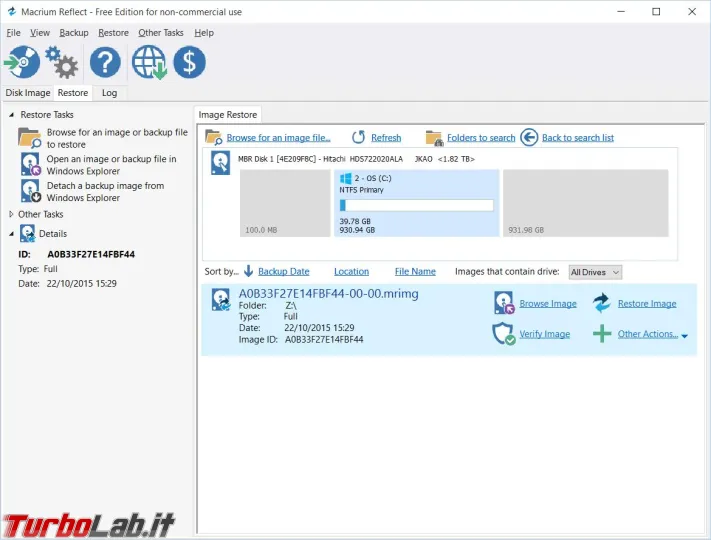Open settings via the gears toolbar icon
This screenshot has width=711, height=540.
(x=64, y=64)
